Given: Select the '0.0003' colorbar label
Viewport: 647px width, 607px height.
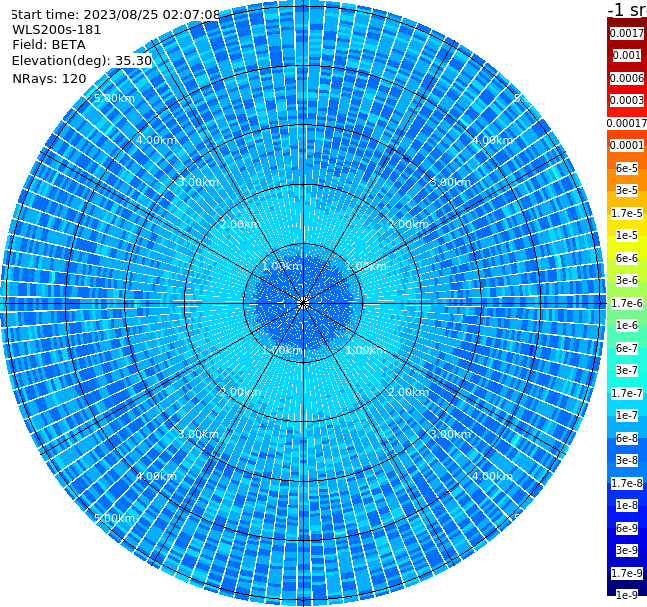Looking at the screenshot, I should (627, 100).
